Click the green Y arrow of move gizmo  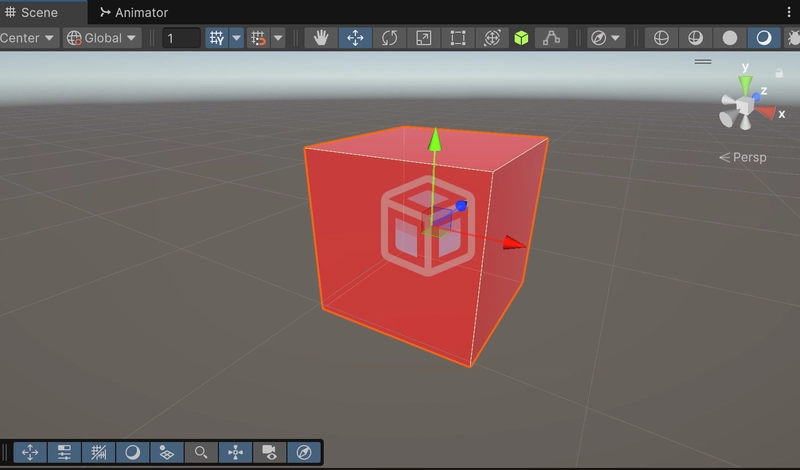(435, 139)
